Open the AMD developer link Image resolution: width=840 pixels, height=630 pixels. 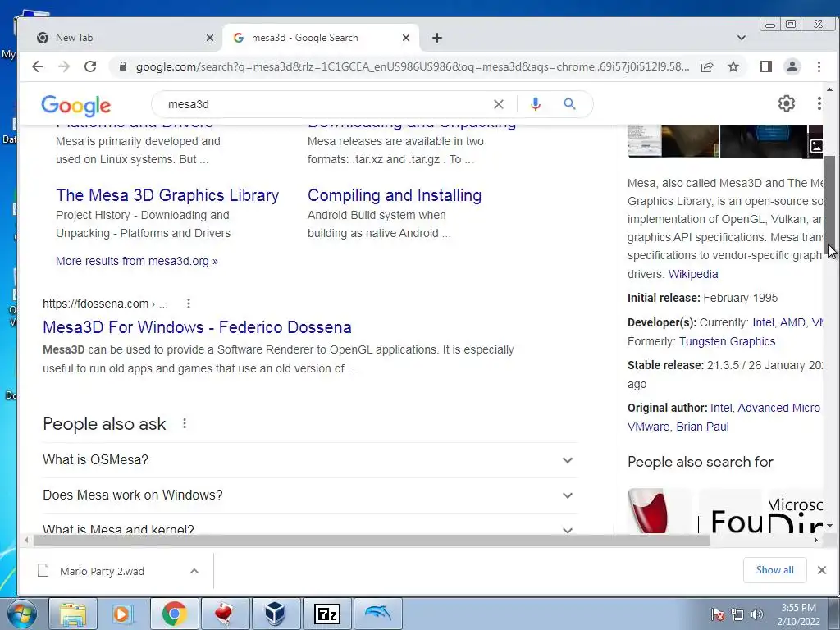pos(792,322)
